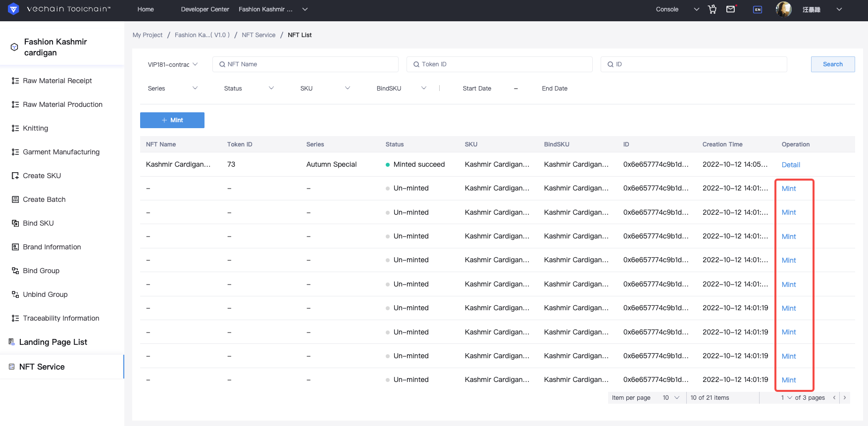Screen dimensions: 868x426
Task: Select Traceability Information in sidebar
Action: tap(62, 318)
